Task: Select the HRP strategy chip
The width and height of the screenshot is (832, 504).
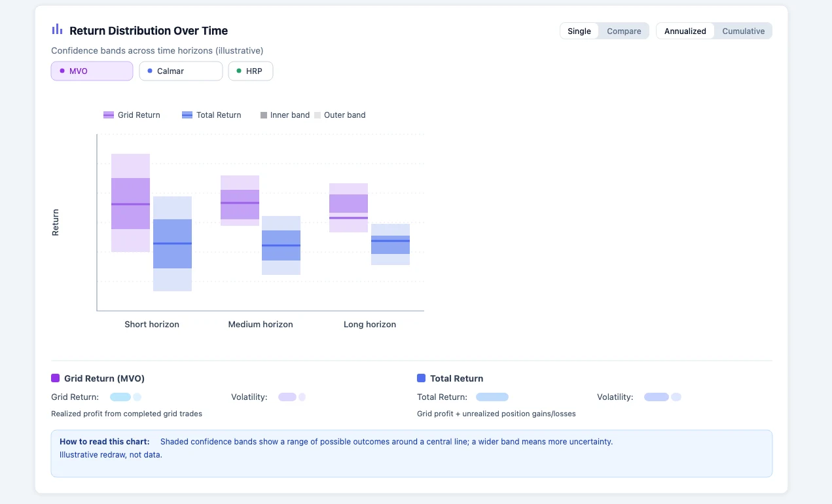Action: point(251,71)
